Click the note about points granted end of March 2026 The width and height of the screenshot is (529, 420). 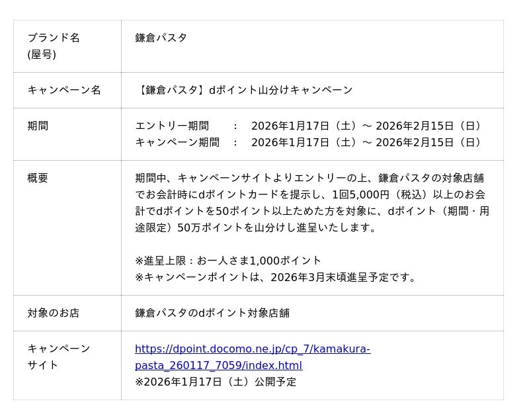(x=277, y=277)
